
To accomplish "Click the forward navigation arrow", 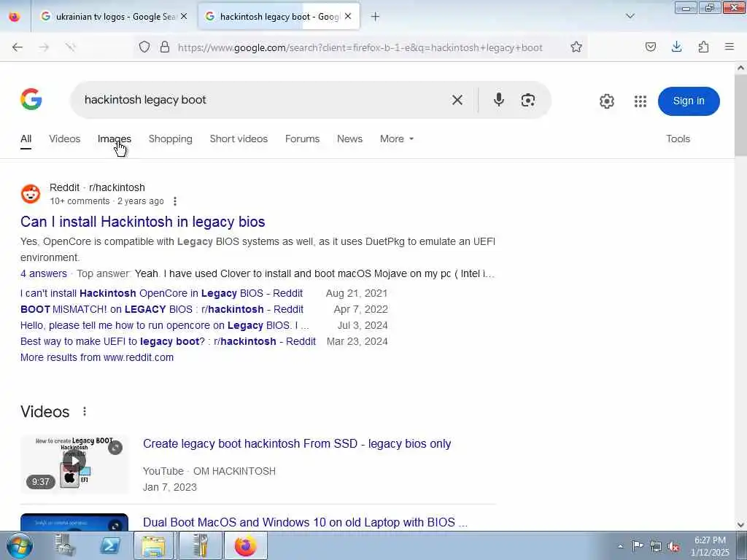I will 44,47.
